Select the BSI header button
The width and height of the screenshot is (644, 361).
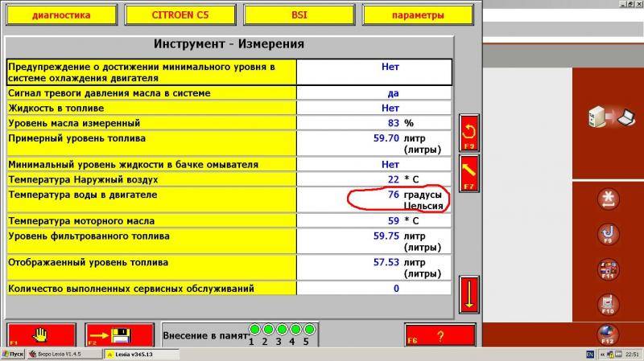click(299, 14)
